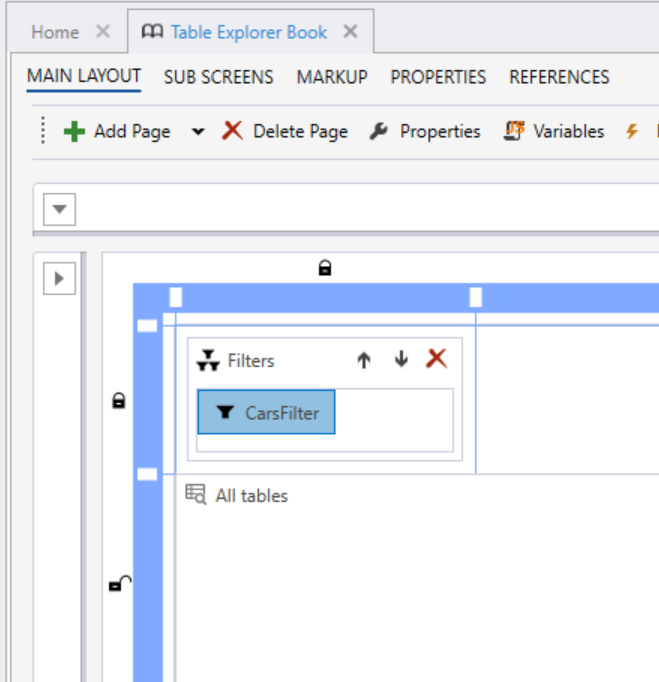Select the CarsFilter filter button
The image size is (659, 682).
[266, 412]
